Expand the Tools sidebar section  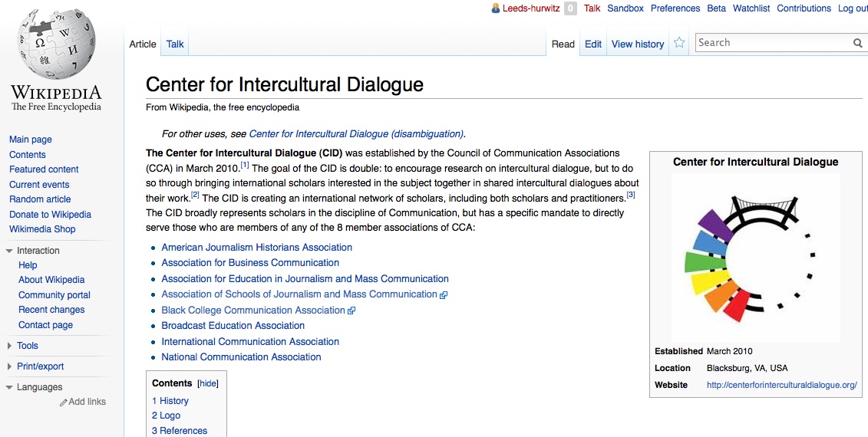pos(9,346)
